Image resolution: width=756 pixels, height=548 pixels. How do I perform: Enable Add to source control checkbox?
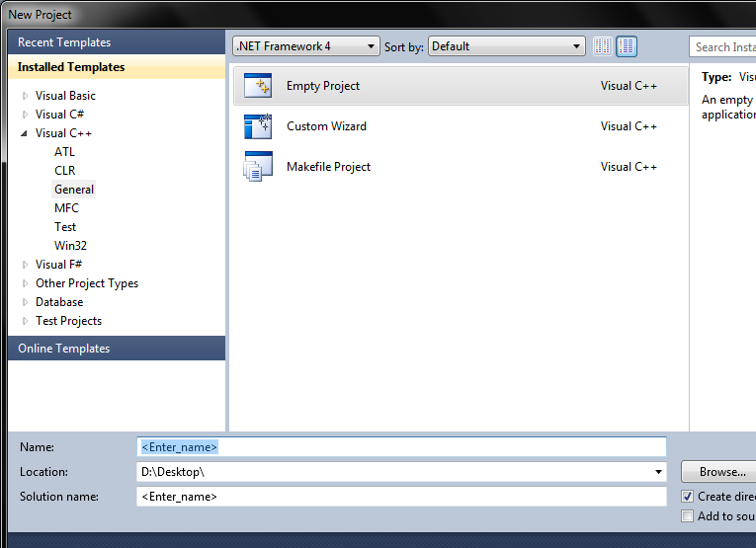pos(688,516)
